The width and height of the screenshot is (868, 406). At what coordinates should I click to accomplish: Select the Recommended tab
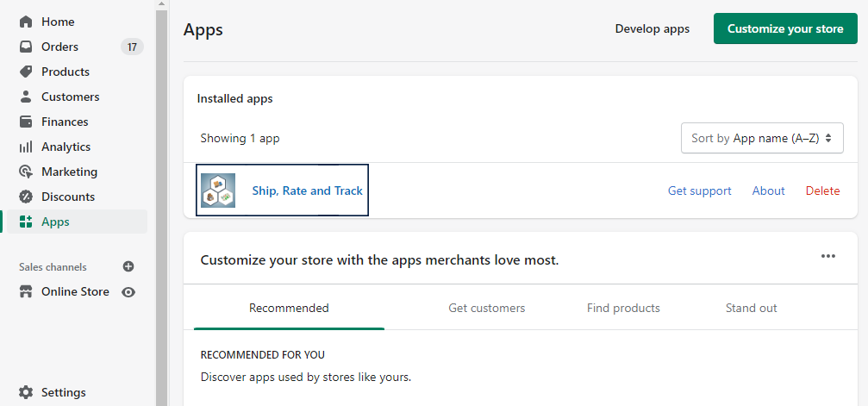[x=289, y=308]
